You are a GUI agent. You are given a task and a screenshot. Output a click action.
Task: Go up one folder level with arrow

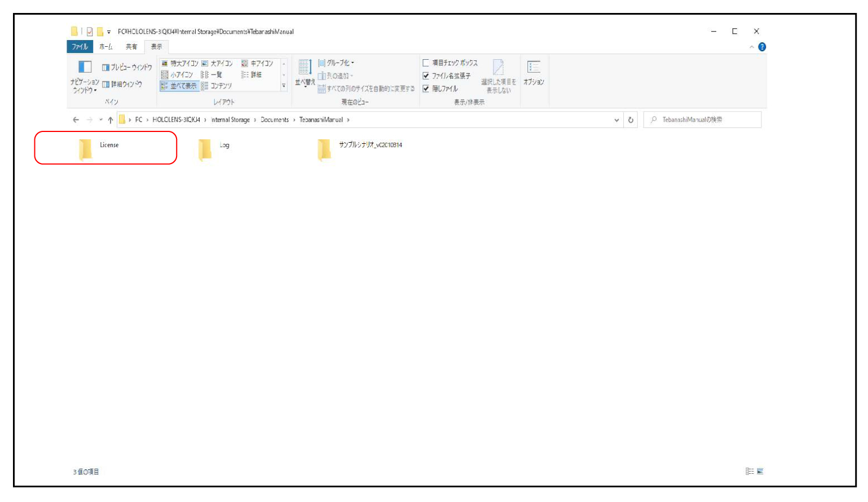pos(111,120)
